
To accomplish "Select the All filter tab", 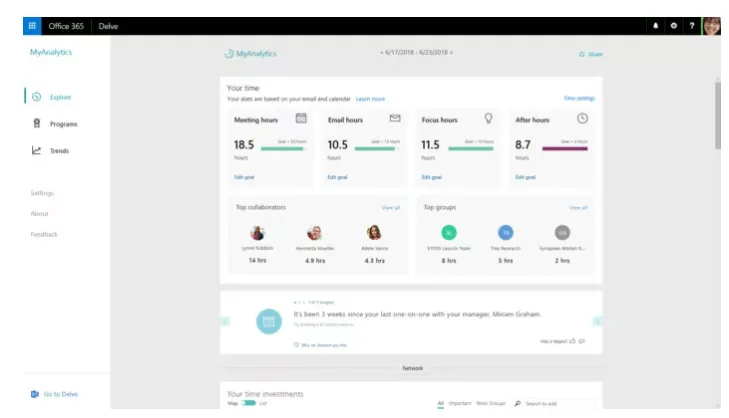I will pos(441,404).
